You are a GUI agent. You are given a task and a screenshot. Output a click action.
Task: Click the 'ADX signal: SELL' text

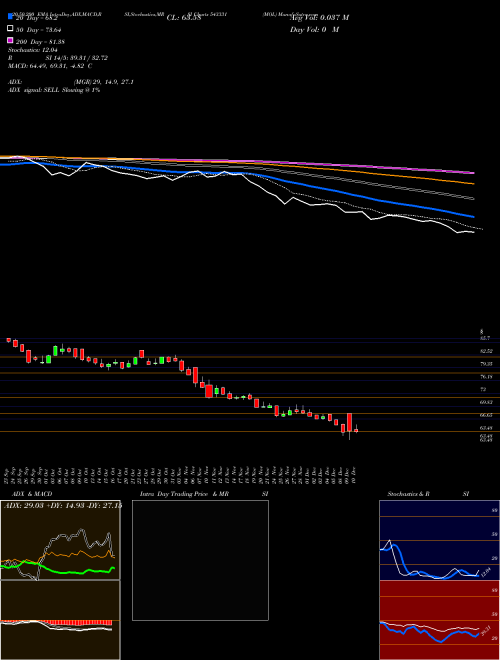pos(34,90)
